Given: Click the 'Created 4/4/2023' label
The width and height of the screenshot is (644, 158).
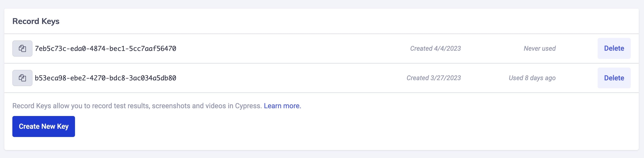Looking at the screenshot, I should click(x=435, y=48).
